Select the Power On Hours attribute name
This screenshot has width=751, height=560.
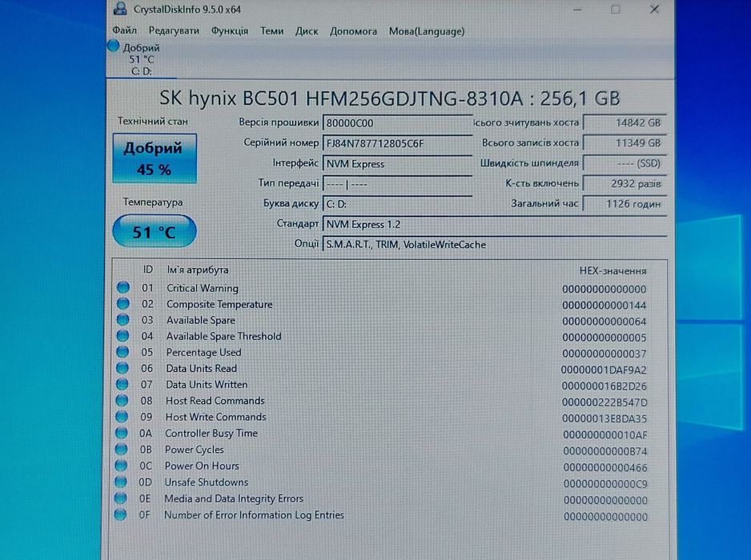(x=202, y=466)
